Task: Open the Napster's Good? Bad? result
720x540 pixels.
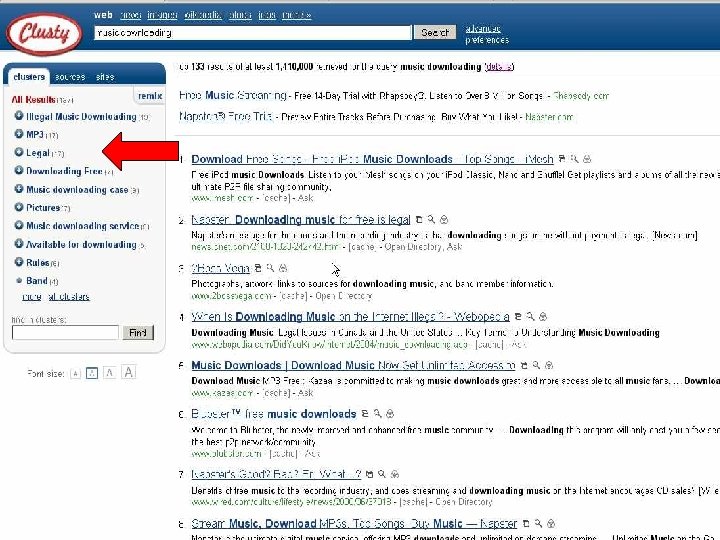Action: 276,474
